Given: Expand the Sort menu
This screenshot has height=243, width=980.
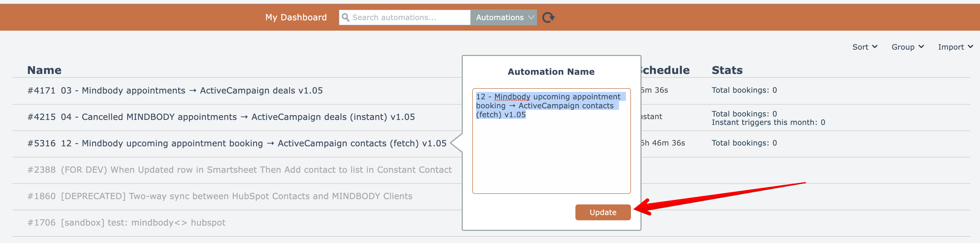Looking at the screenshot, I should point(864,47).
